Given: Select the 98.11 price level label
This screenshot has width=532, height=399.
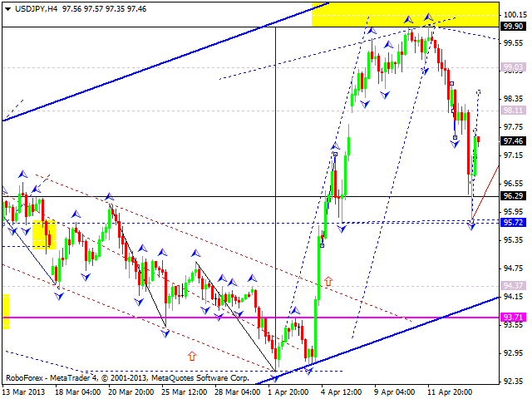Looking at the screenshot, I should (513, 110).
